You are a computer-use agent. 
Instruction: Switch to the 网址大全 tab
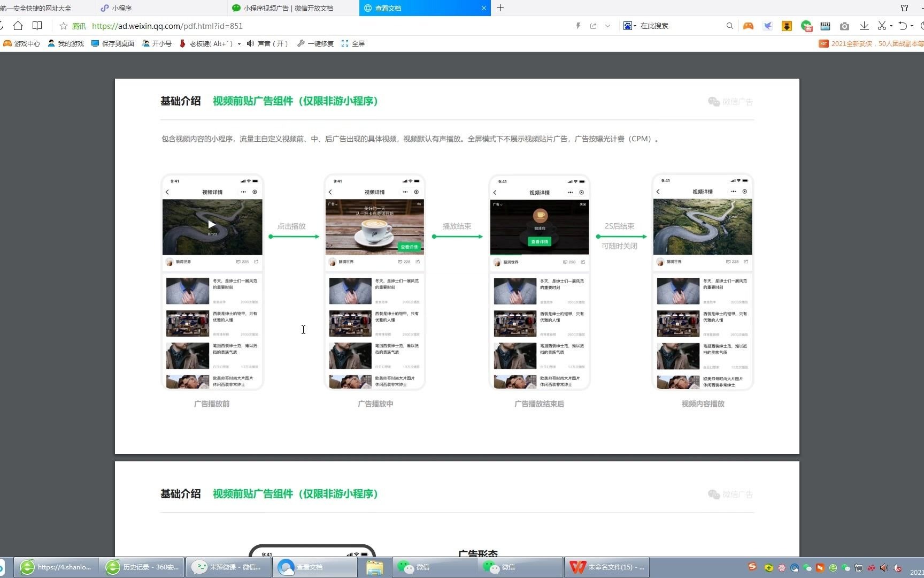coord(47,8)
